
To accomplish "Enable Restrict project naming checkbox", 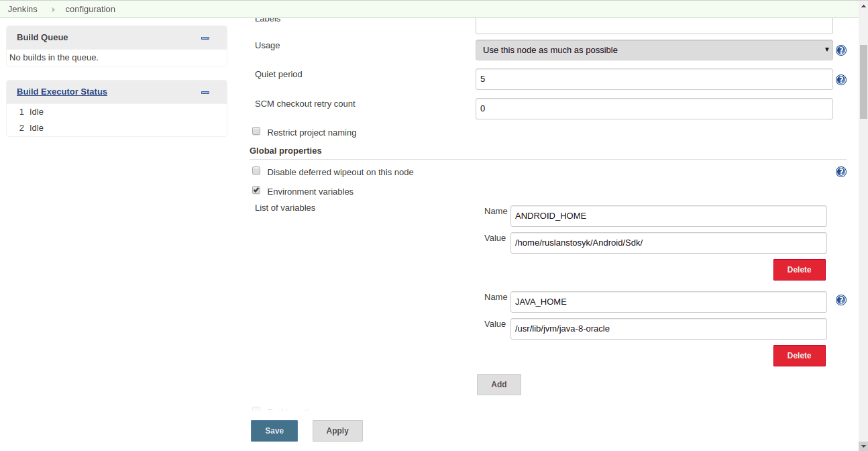I will pos(256,132).
